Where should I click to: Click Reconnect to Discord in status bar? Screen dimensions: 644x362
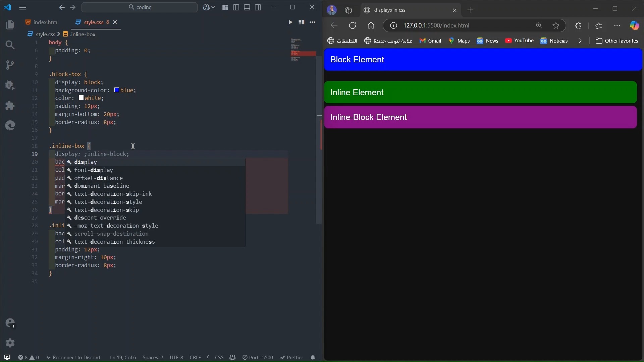(x=73, y=357)
